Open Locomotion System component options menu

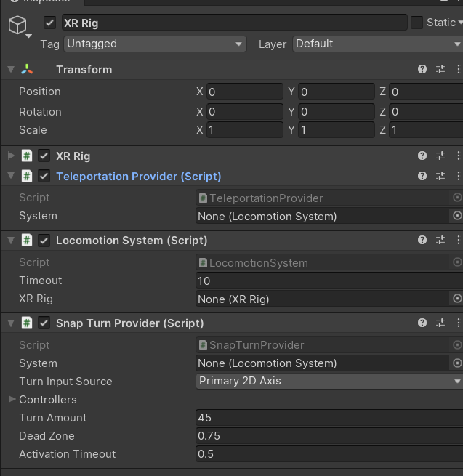pos(458,240)
